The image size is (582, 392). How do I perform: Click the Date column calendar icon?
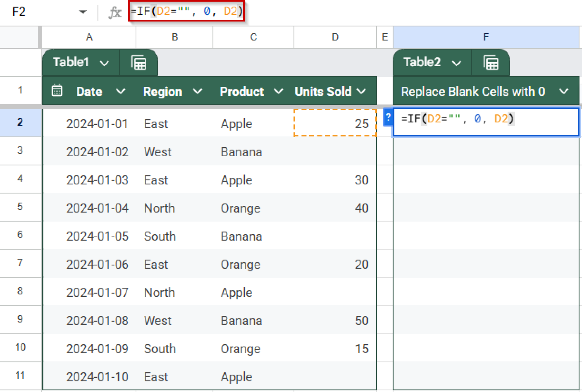(x=57, y=91)
